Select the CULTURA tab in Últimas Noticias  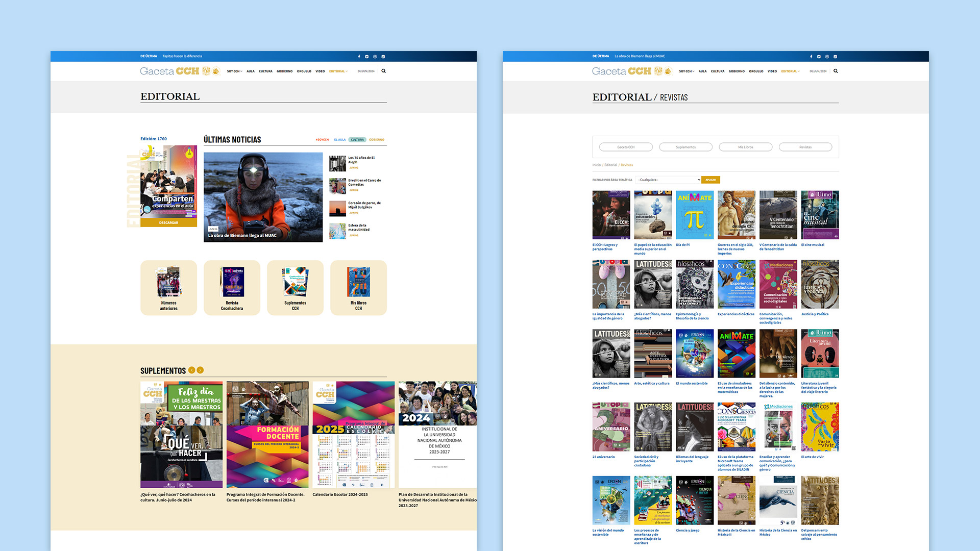357,140
